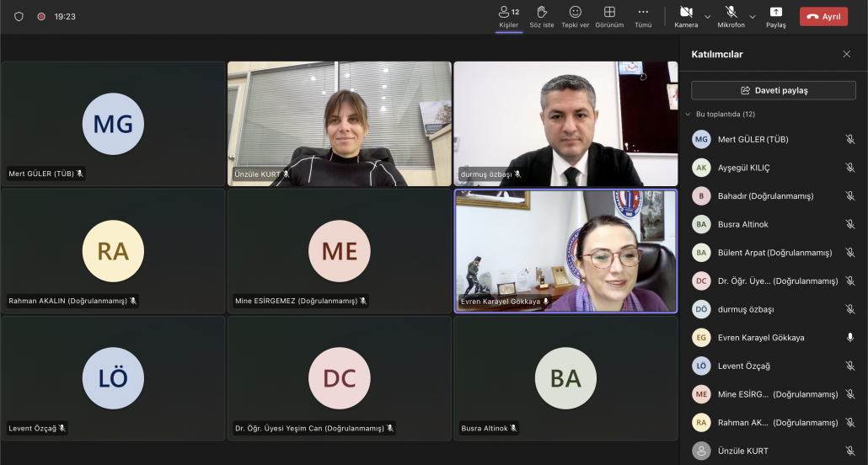
Task: Select Ayşegül KILIÇ in participant list
Action: (x=743, y=168)
